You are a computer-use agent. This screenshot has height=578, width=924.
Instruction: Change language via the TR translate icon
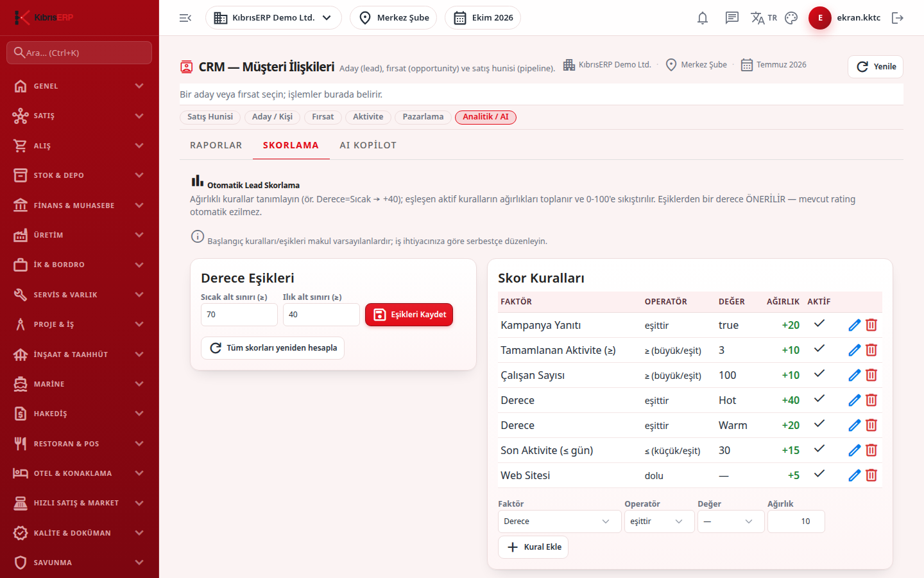point(764,18)
